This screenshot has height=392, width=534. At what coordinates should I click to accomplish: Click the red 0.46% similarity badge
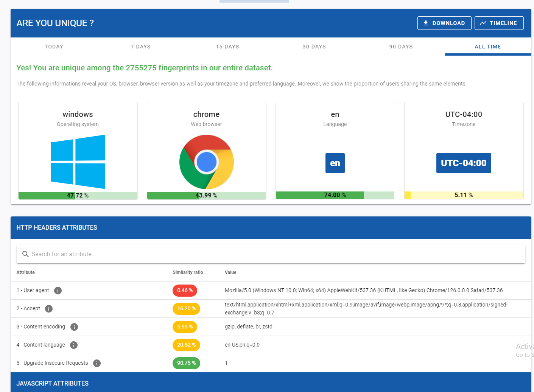pyautogui.click(x=185, y=291)
